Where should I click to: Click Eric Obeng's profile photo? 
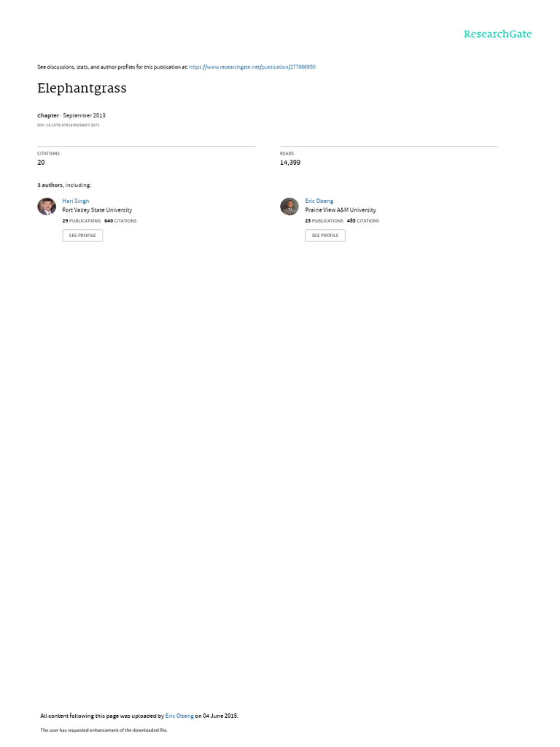click(289, 206)
